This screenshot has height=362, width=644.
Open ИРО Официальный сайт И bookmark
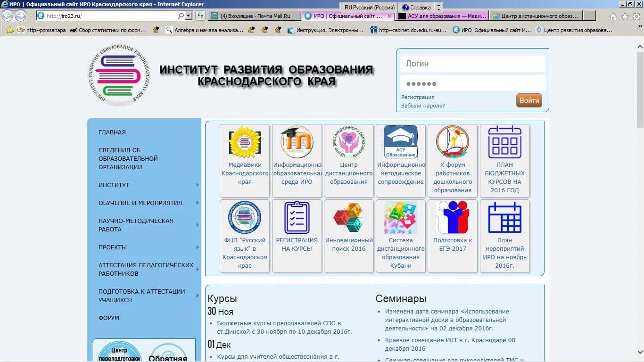click(491, 30)
